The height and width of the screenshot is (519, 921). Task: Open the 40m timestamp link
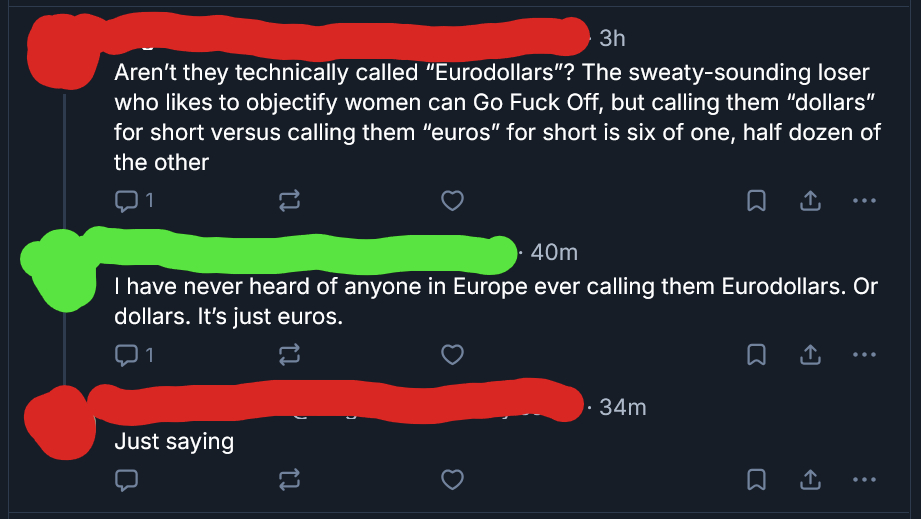[554, 253]
